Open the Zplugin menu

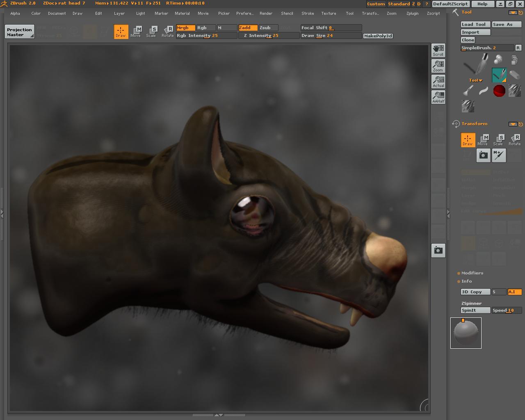pyautogui.click(x=412, y=14)
